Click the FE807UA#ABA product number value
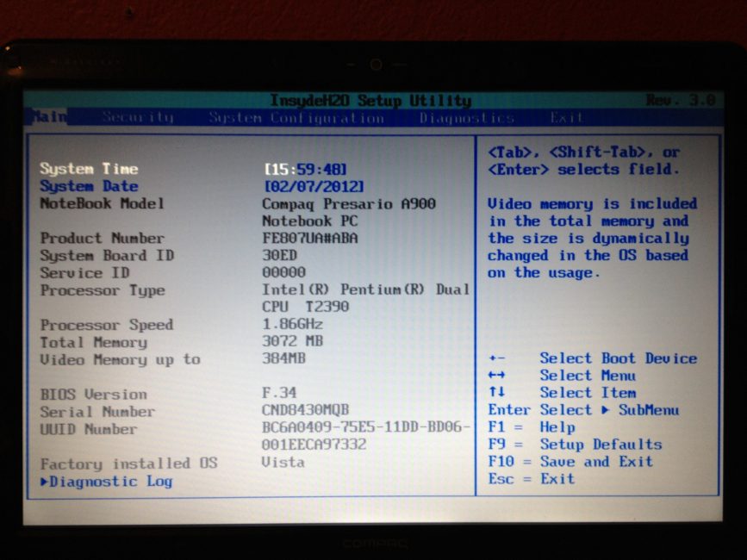Viewport: 747px width, 560px height. [309, 238]
